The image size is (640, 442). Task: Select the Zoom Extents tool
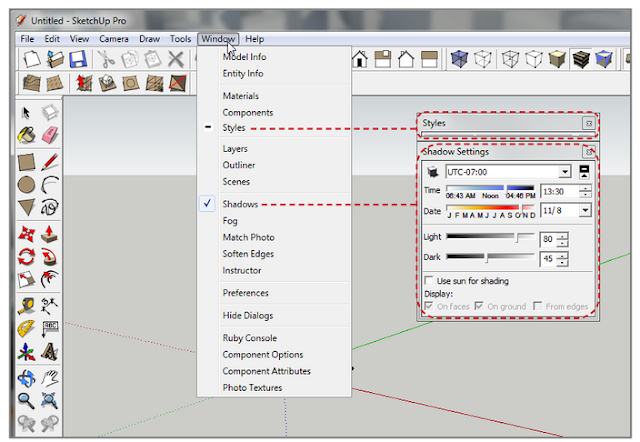[49, 401]
